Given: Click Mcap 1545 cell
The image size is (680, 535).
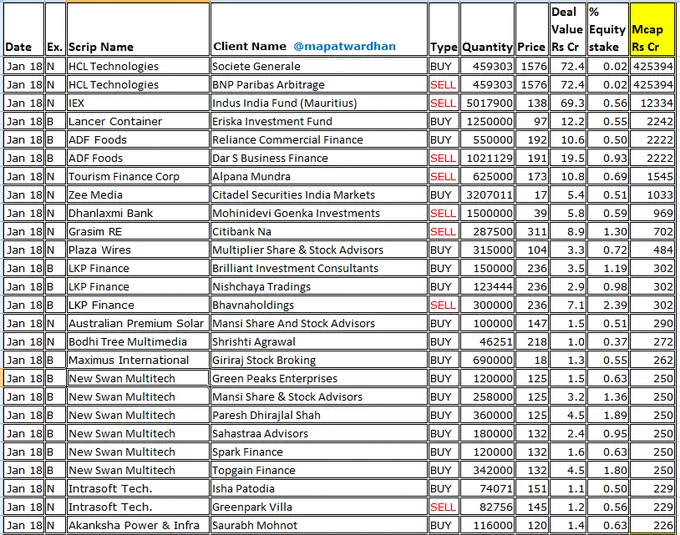Looking at the screenshot, I should [652, 176].
